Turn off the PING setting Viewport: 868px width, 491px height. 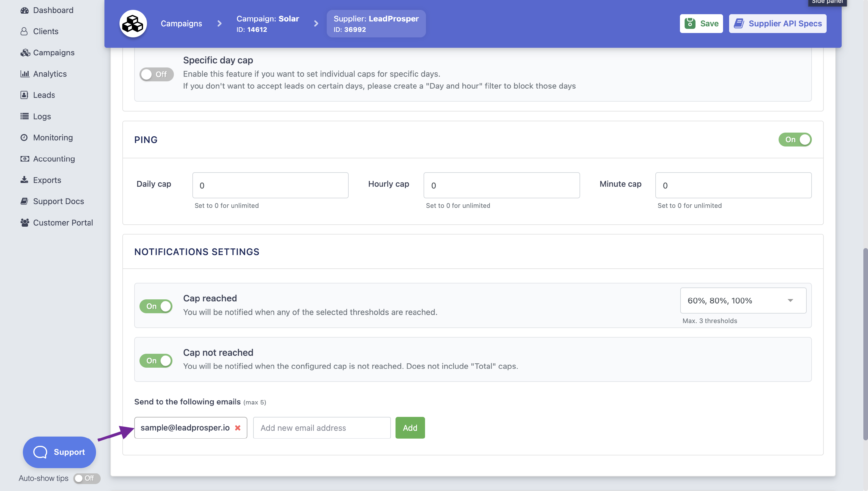[x=795, y=139]
